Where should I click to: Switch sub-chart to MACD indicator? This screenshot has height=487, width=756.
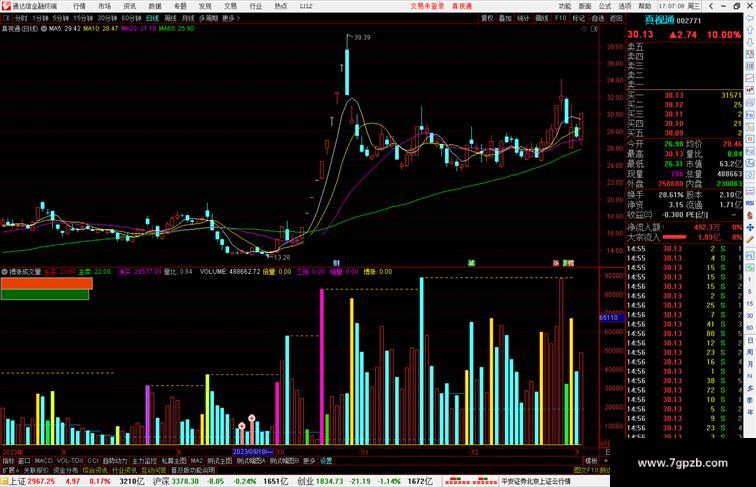(43, 461)
